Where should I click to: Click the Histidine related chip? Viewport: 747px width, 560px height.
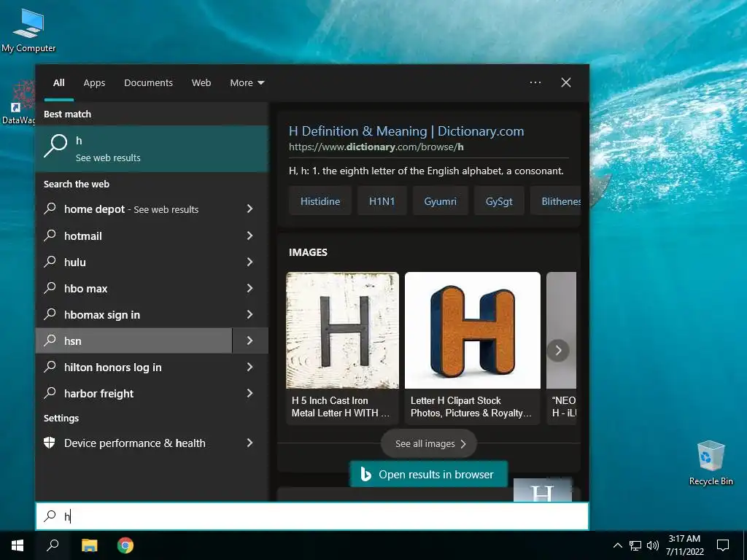click(x=320, y=201)
